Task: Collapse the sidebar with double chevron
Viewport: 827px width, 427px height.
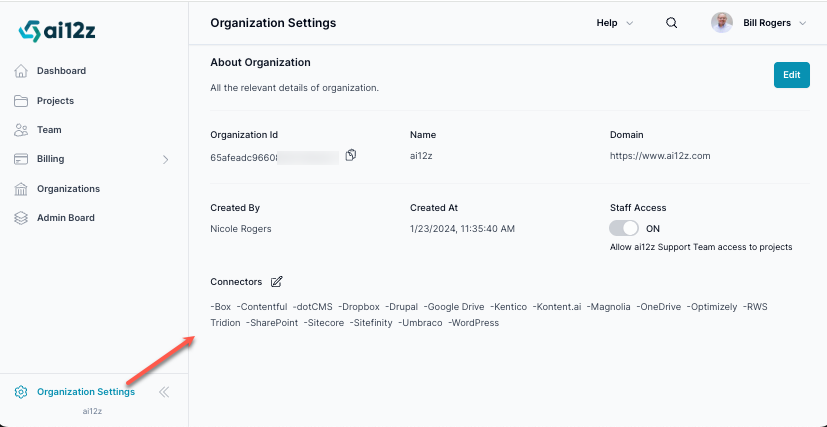Action: (164, 392)
